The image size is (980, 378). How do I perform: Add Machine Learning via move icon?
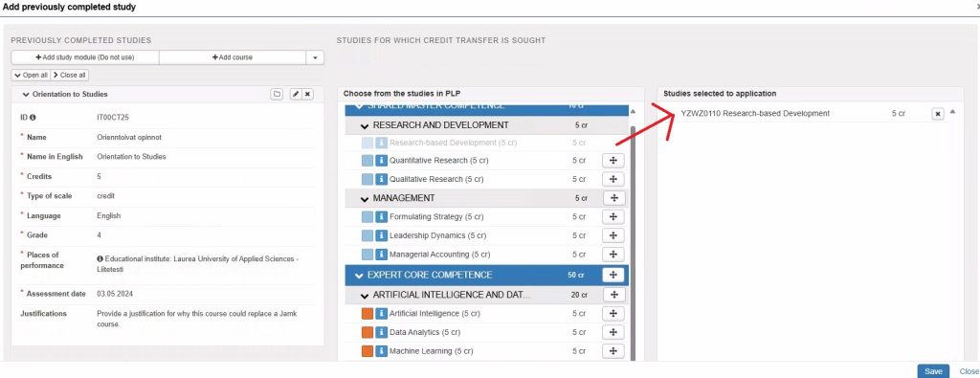pos(613,351)
